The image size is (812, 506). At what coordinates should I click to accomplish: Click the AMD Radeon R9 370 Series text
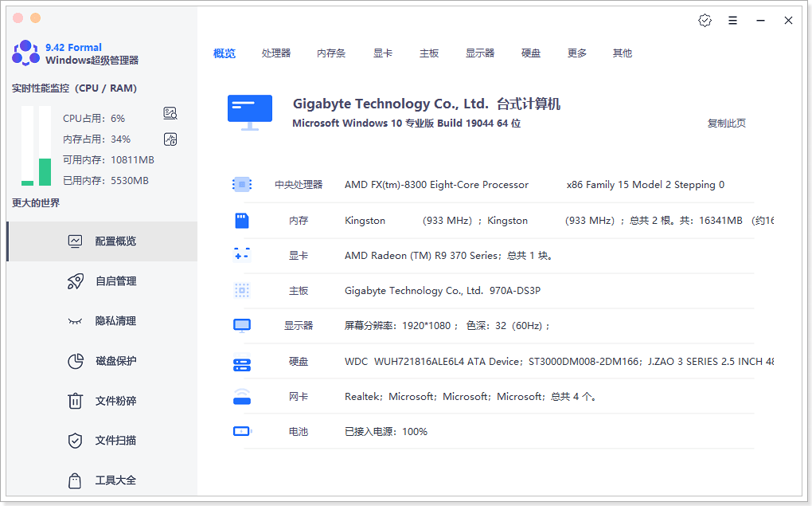[x=448, y=256]
